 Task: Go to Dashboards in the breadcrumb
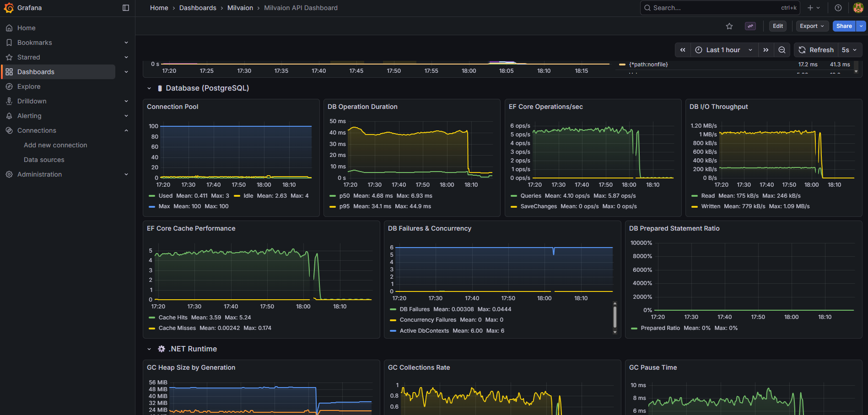tap(198, 8)
